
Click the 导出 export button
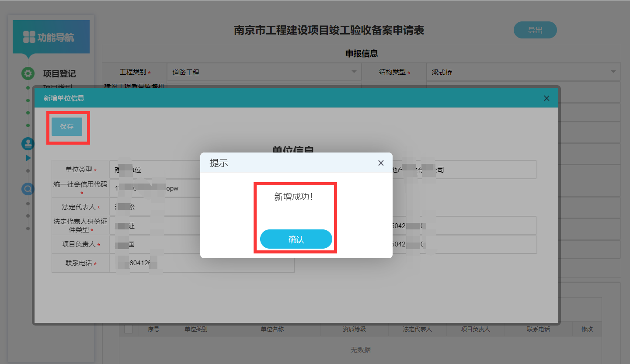[535, 30]
